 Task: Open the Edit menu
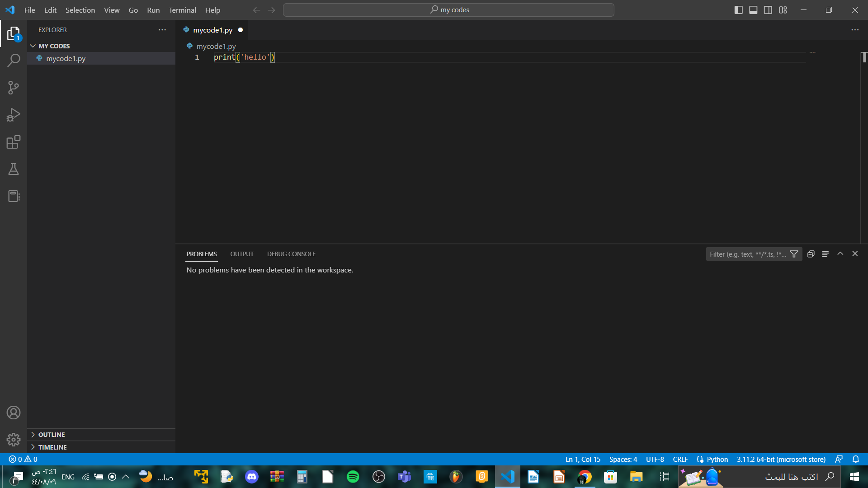click(x=50, y=10)
